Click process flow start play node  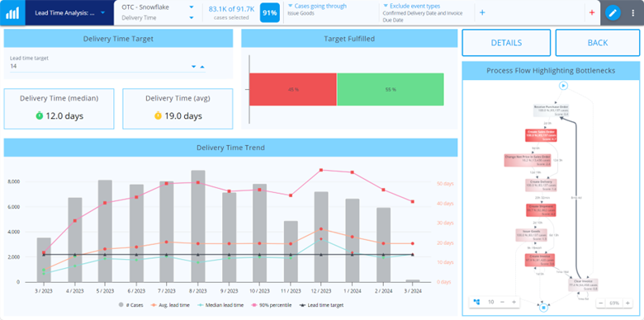tap(563, 86)
